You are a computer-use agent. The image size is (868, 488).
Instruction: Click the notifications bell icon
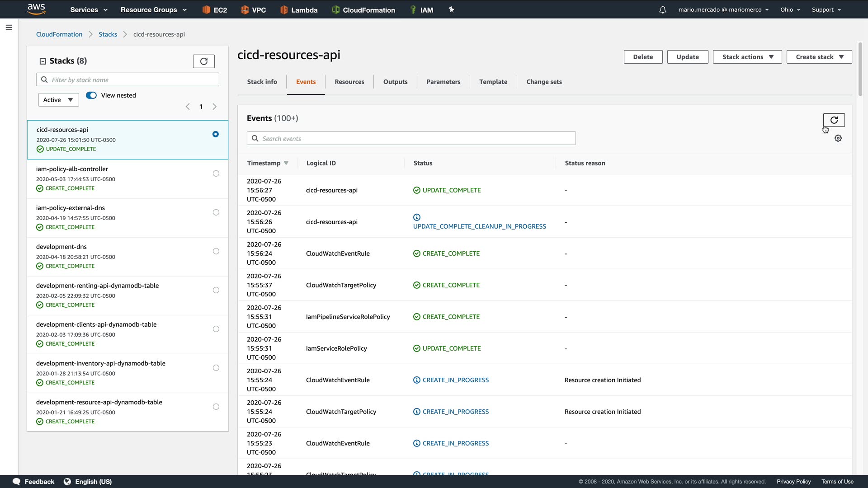(x=662, y=9)
